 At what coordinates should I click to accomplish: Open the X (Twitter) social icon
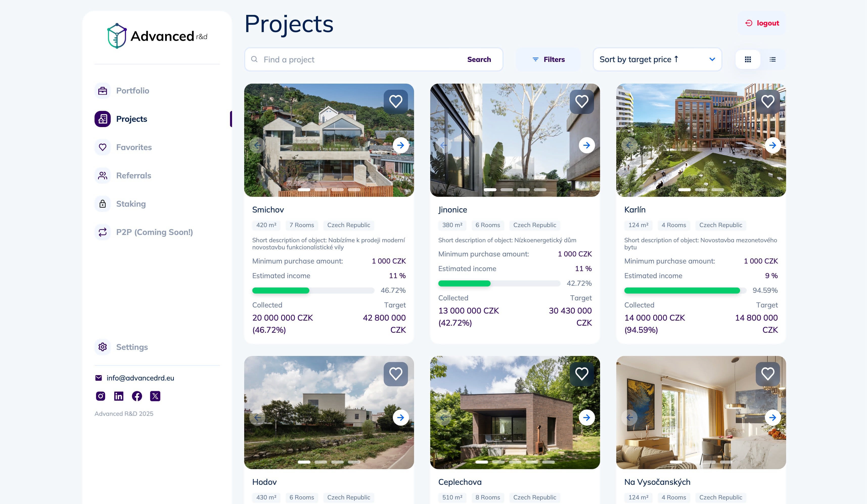click(x=155, y=396)
